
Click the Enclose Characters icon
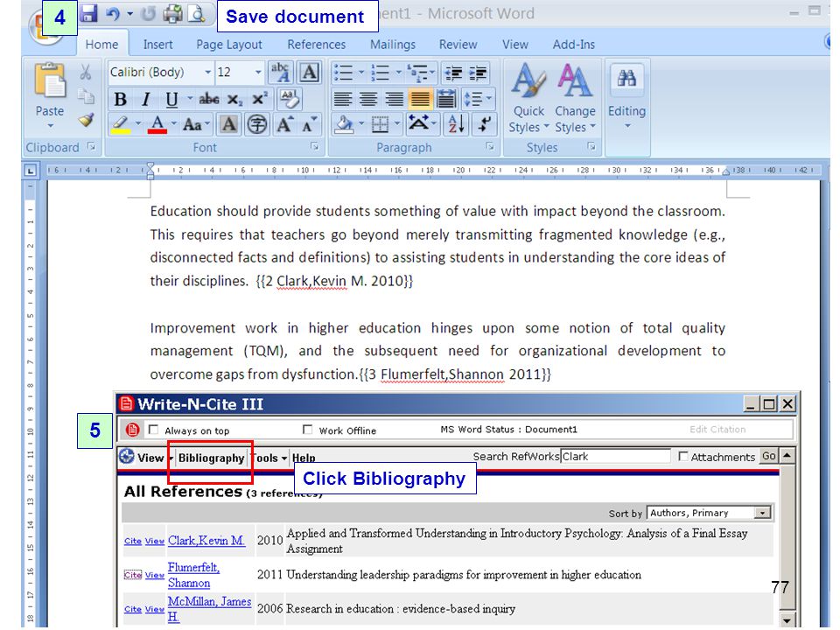tap(257, 125)
